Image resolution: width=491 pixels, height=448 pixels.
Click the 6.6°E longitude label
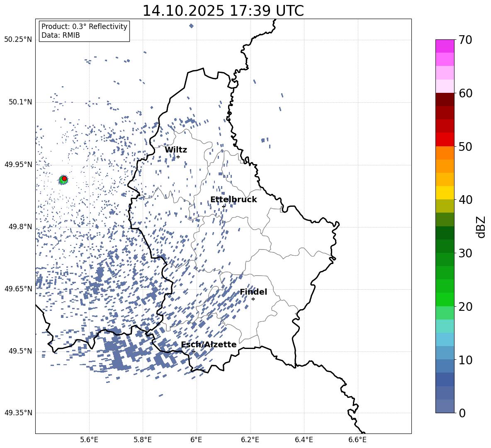pyautogui.click(x=357, y=440)
